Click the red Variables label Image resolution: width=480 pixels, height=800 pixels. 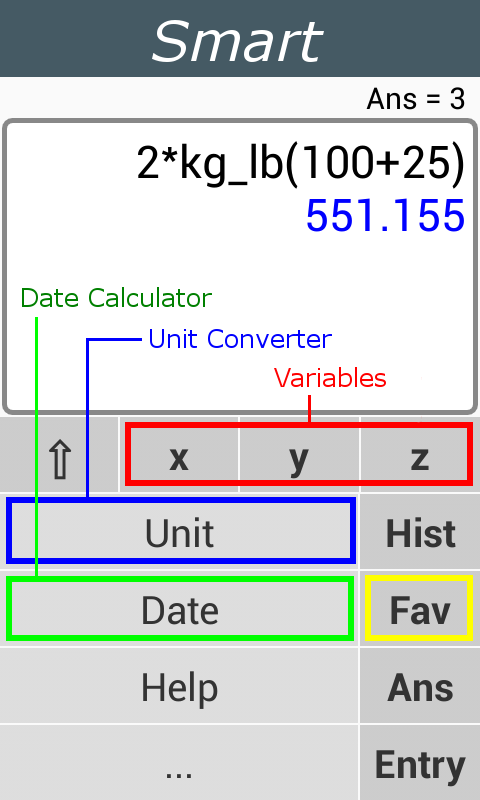tap(330, 378)
